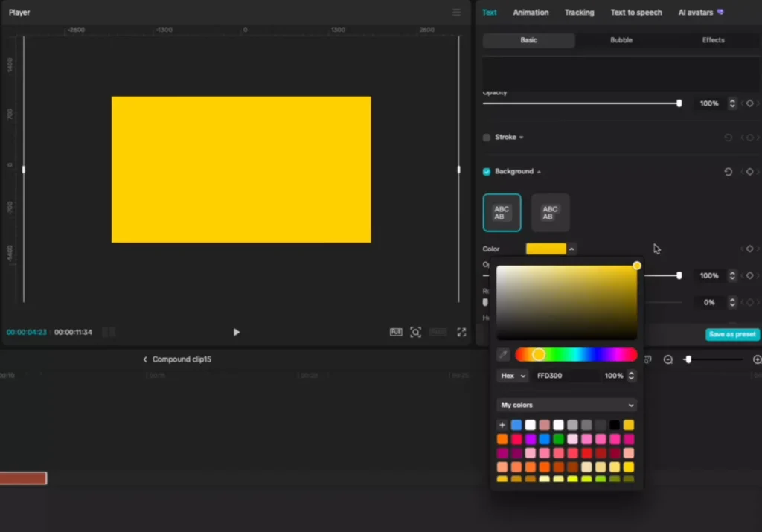Image resolution: width=762 pixels, height=532 pixels.
Task: Uncheck the Background checkbox
Action: (487, 172)
